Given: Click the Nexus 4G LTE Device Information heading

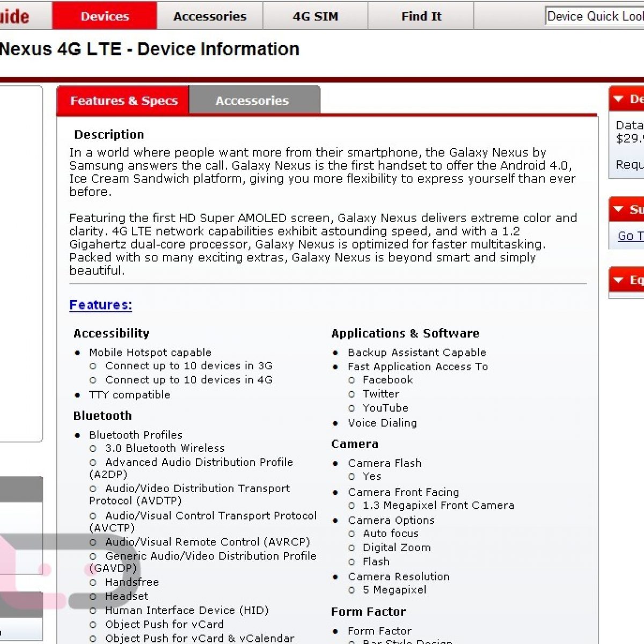Looking at the screenshot, I should pyautogui.click(x=149, y=49).
